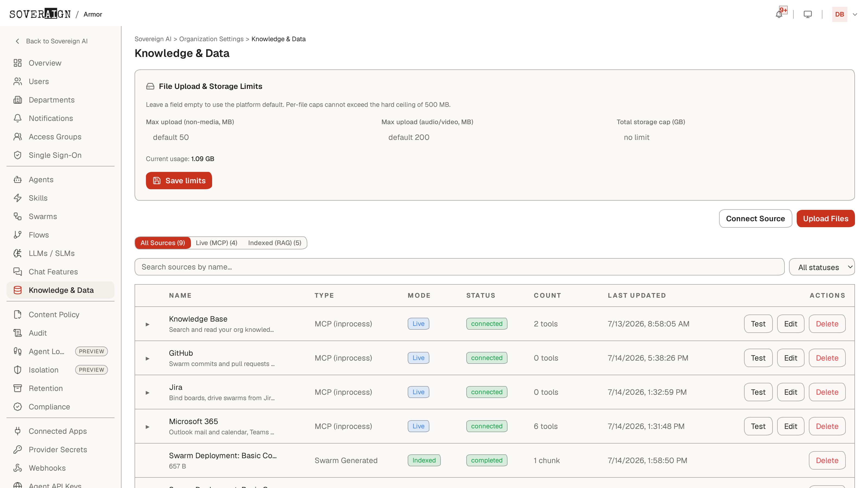Click the '6 tools' count cell
868x488 pixels.
click(545, 426)
